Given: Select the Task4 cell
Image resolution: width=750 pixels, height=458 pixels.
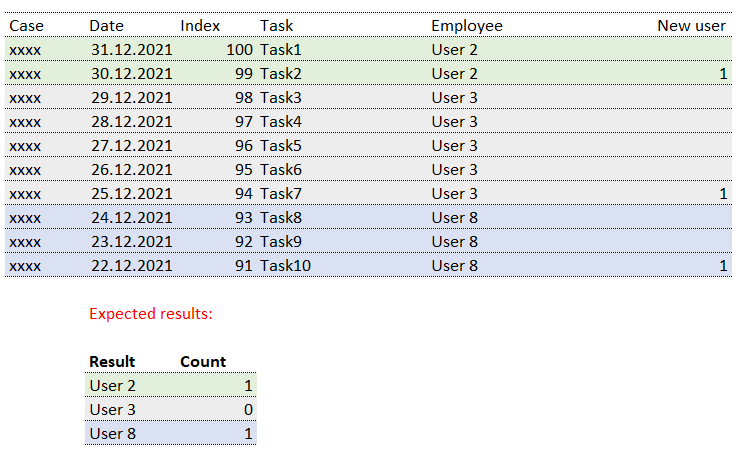Looking at the screenshot, I should pos(281,121).
